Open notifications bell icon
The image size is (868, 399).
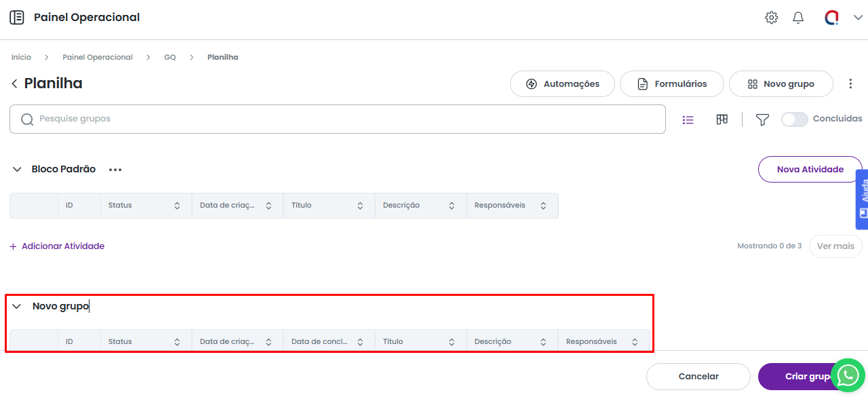[798, 18]
